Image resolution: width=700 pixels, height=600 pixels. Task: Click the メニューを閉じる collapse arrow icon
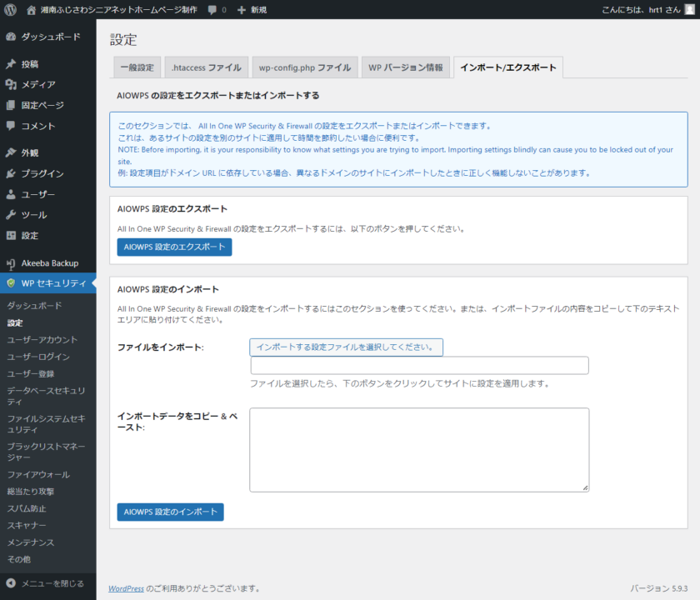tap(11, 583)
